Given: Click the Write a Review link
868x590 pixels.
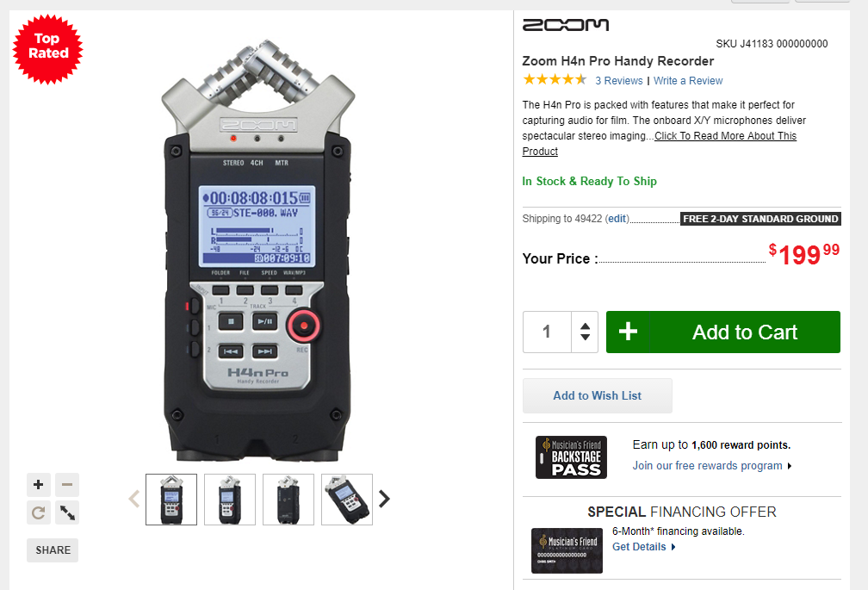Looking at the screenshot, I should click(688, 81).
